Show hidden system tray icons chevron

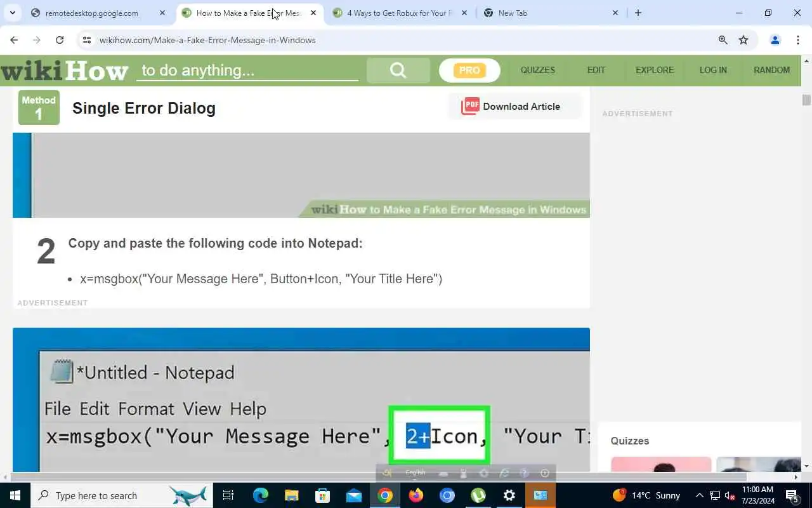tap(700, 495)
